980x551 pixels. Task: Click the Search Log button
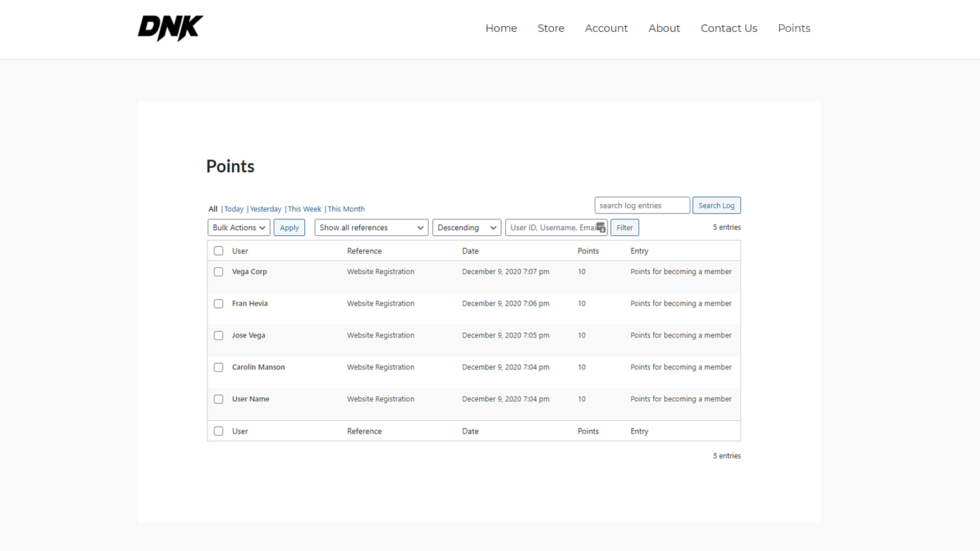716,205
